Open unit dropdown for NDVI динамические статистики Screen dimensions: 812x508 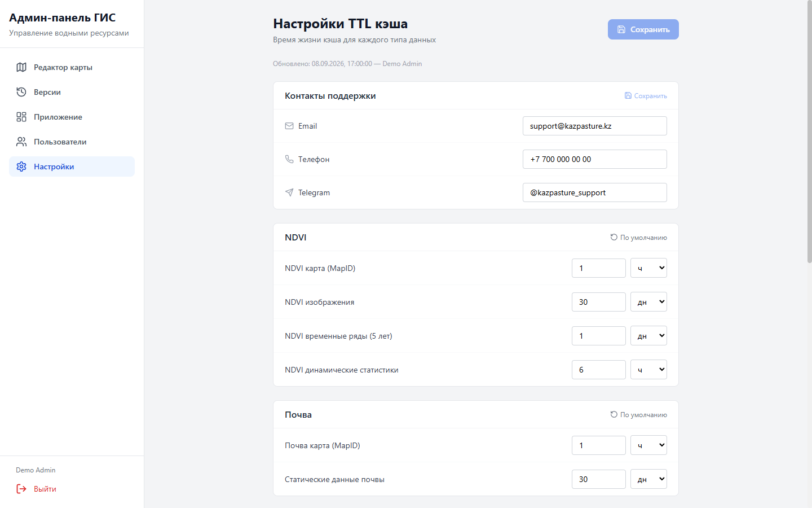click(648, 370)
